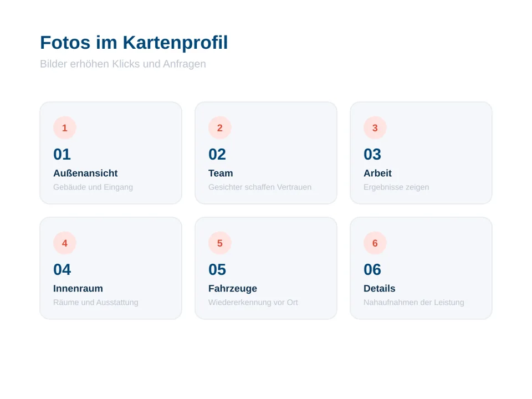Click the text 'Räume und Ausstattung'
The width and height of the screenshot is (532, 399).
click(x=96, y=303)
